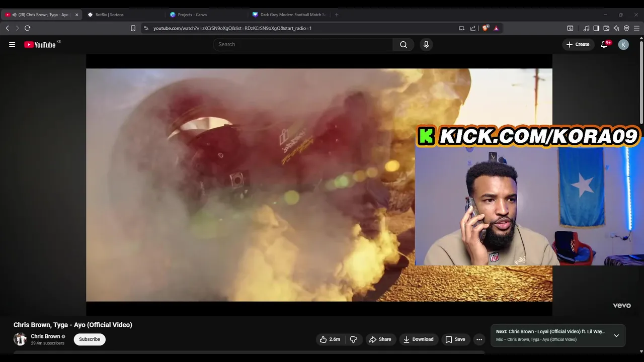
Task: Select the Chris Brown, Tyga - Ayo tab
Action: point(41,15)
